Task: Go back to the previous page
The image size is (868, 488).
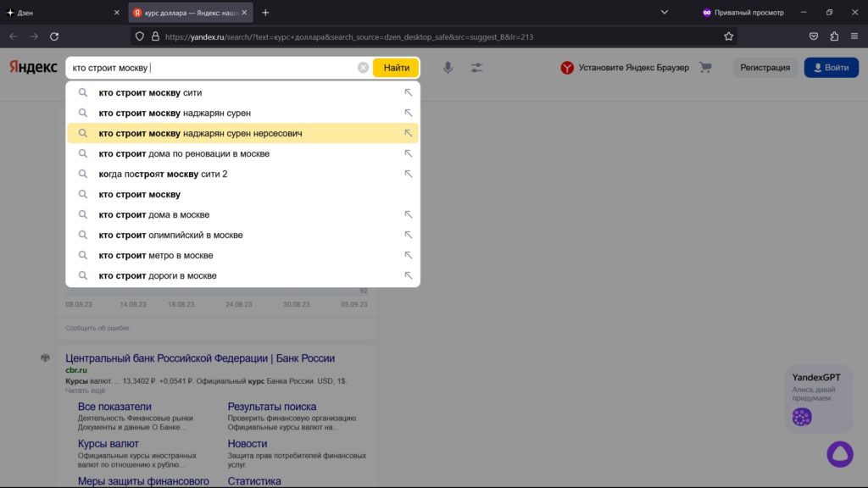Action: click(14, 36)
